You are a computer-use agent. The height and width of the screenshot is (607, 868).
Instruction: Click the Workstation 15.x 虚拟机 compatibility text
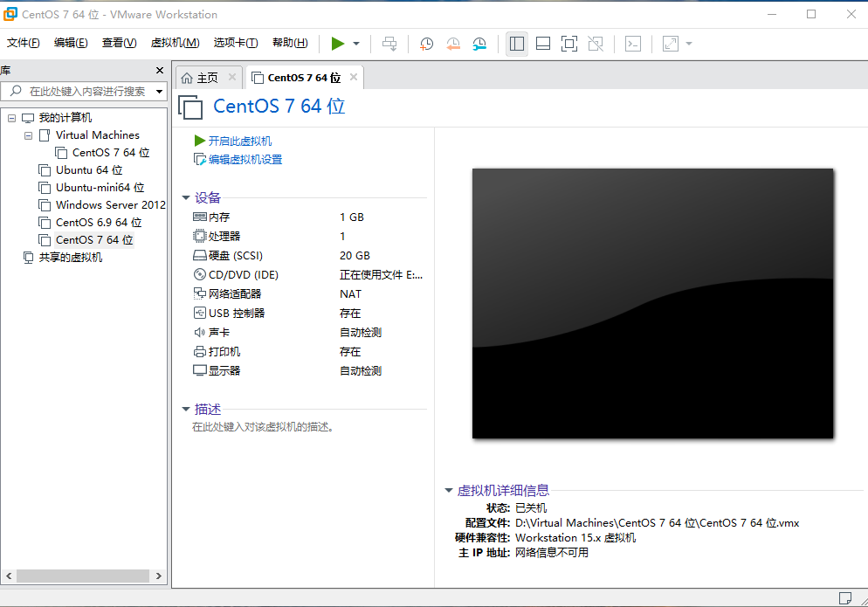575,538
